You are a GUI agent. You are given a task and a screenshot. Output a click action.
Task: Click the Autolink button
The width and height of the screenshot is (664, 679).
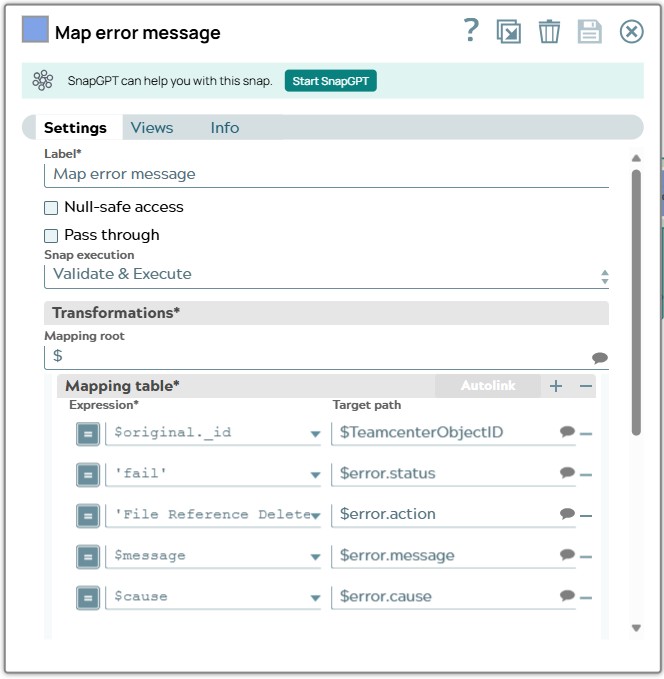[x=488, y=385]
